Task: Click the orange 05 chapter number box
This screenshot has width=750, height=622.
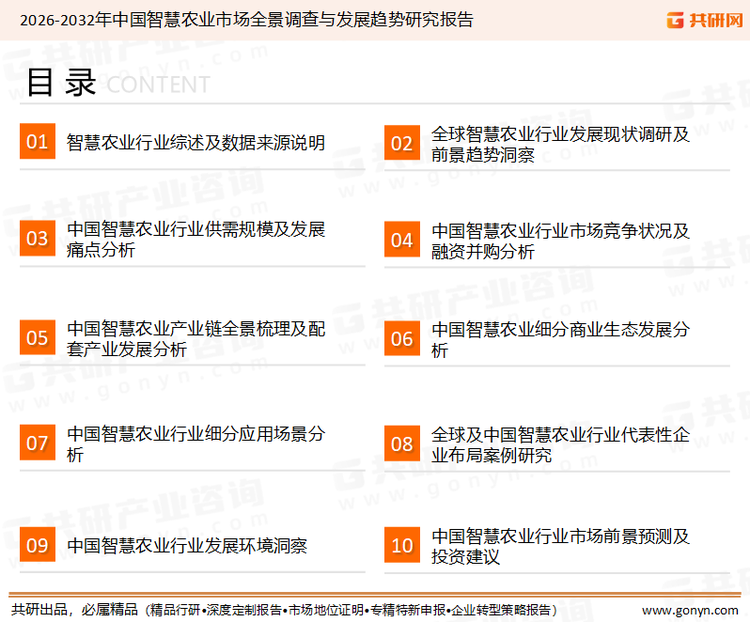Action: (x=37, y=337)
